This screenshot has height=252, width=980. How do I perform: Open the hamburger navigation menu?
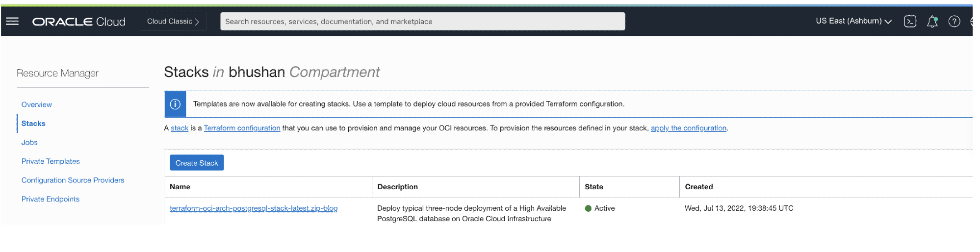[x=12, y=21]
